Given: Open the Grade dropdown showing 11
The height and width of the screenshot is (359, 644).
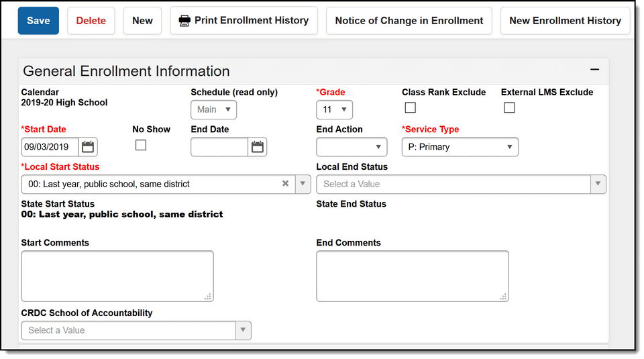Looking at the screenshot, I should (334, 109).
